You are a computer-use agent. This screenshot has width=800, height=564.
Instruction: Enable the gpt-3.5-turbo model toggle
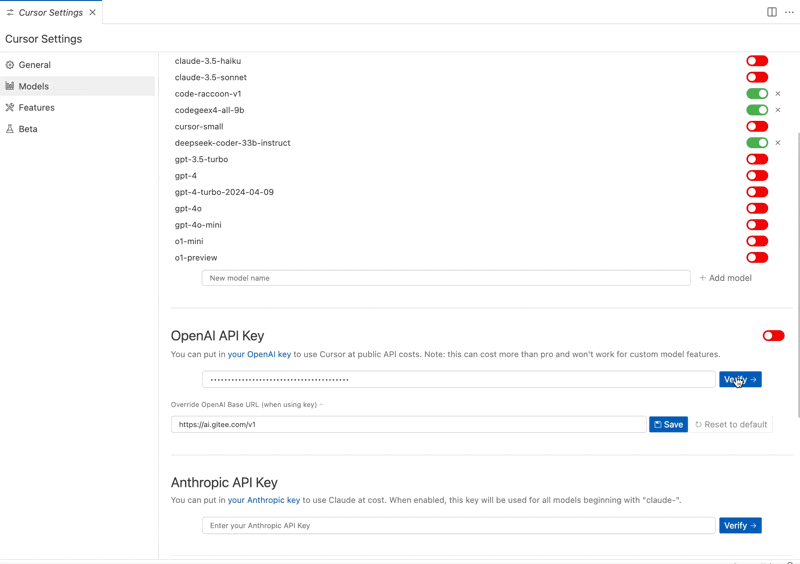pos(757,159)
